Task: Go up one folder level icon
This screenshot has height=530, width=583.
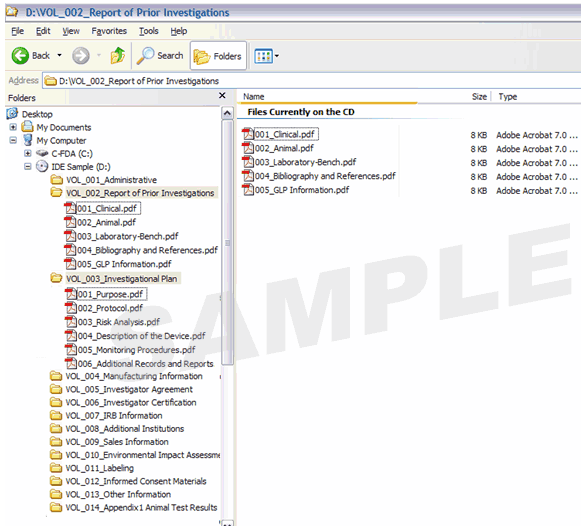Action: click(x=118, y=55)
